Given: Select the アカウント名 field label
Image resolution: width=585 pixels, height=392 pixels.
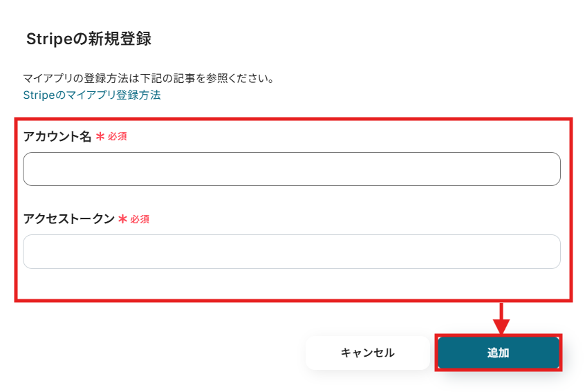Looking at the screenshot, I should click(x=57, y=137).
